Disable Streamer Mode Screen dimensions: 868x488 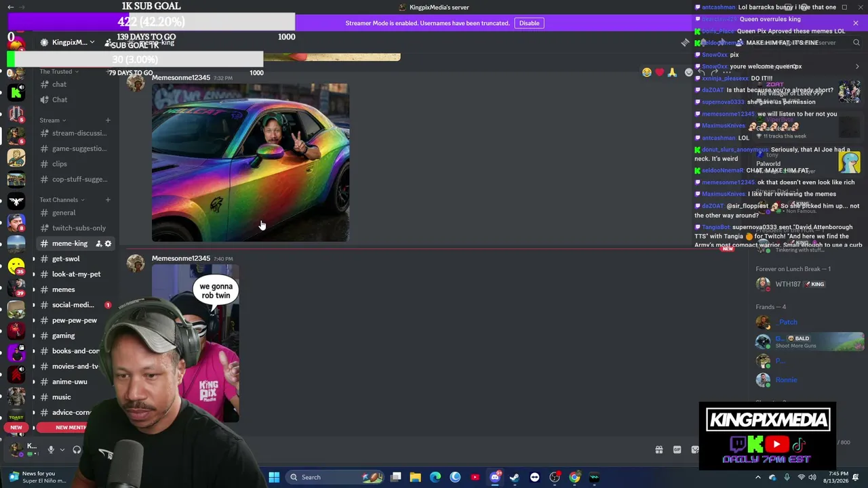click(529, 23)
